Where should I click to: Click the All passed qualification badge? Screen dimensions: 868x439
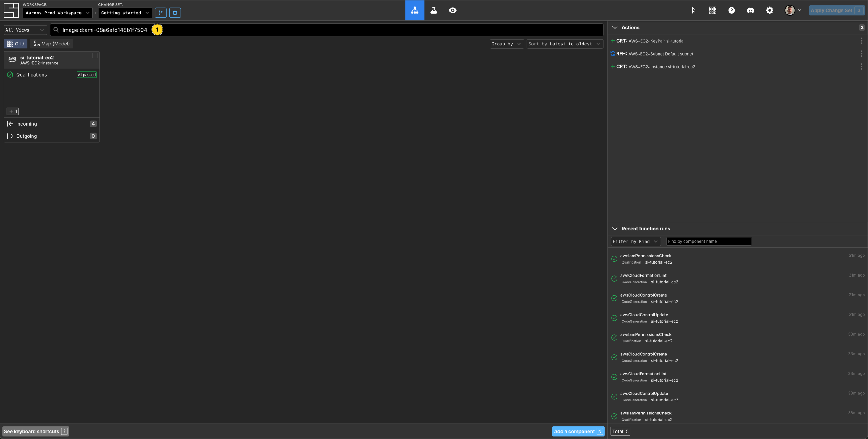pyautogui.click(x=87, y=75)
